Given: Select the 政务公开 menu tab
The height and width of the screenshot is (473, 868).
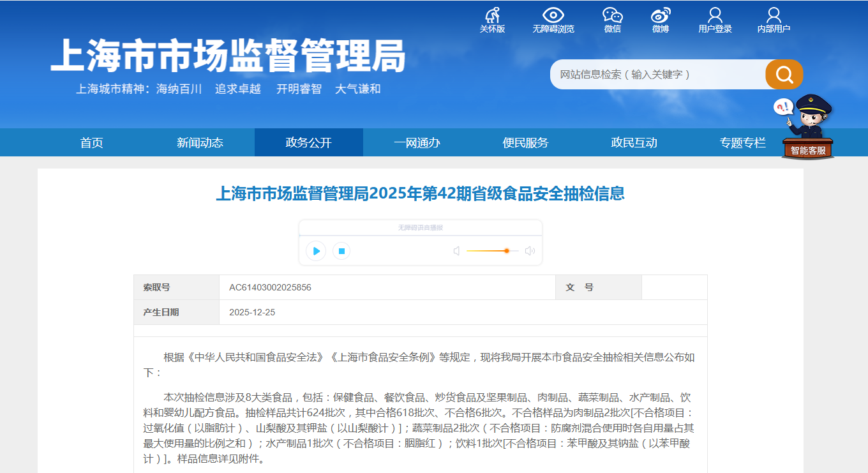Looking at the screenshot, I should (x=309, y=142).
